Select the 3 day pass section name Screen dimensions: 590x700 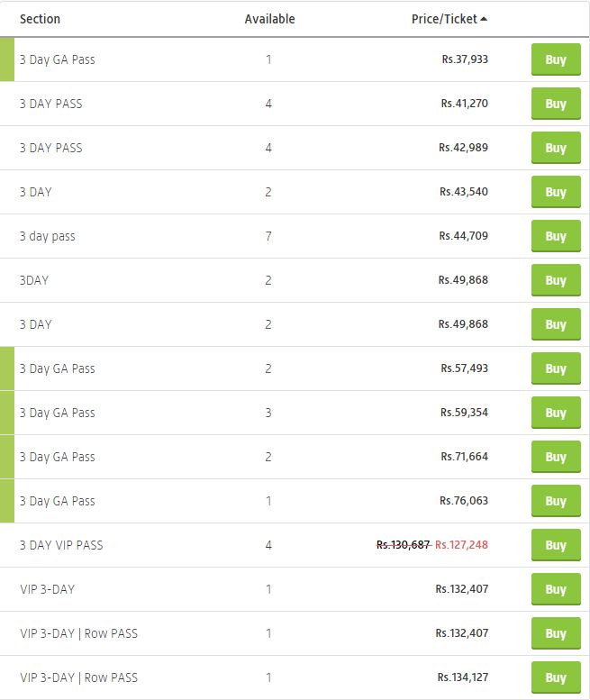(48, 236)
